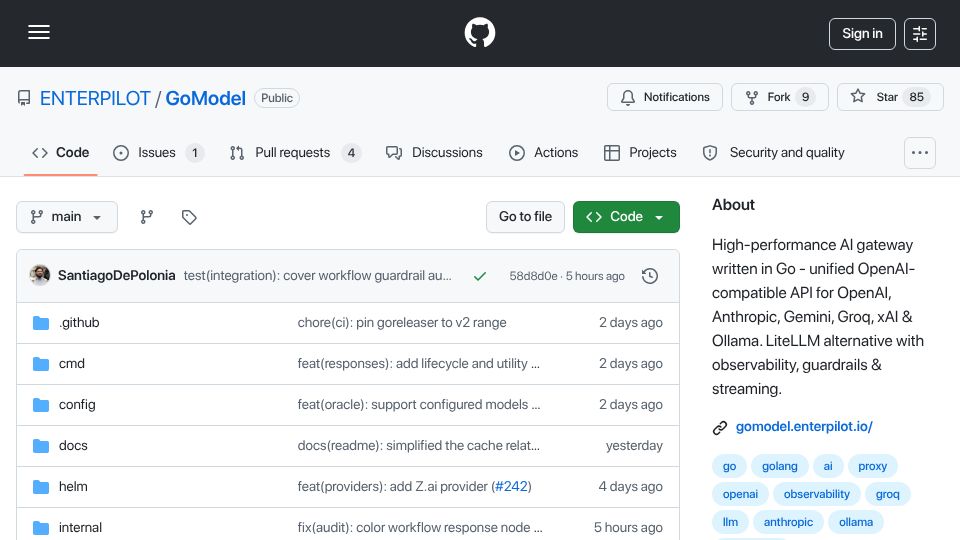Open the cmd folder
Image resolution: width=960 pixels, height=540 pixels.
(x=72, y=364)
